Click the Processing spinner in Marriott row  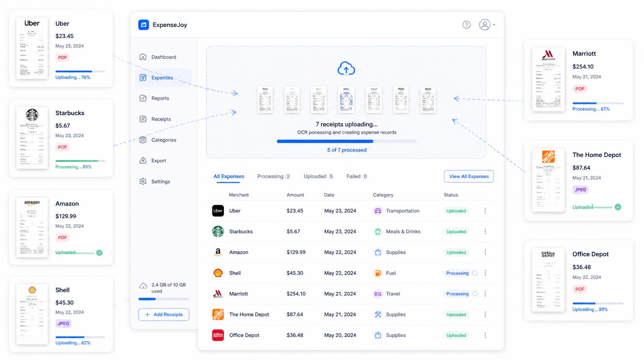(475, 294)
